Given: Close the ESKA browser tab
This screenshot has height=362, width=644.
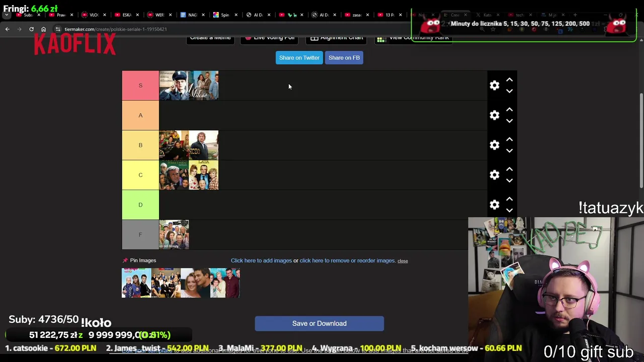Looking at the screenshot, I should [x=137, y=15].
